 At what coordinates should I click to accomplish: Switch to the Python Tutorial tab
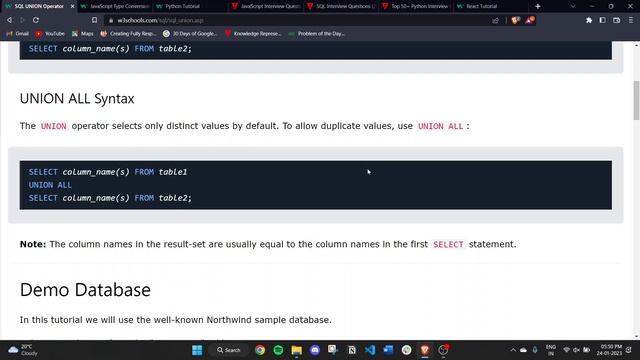point(191,6)
